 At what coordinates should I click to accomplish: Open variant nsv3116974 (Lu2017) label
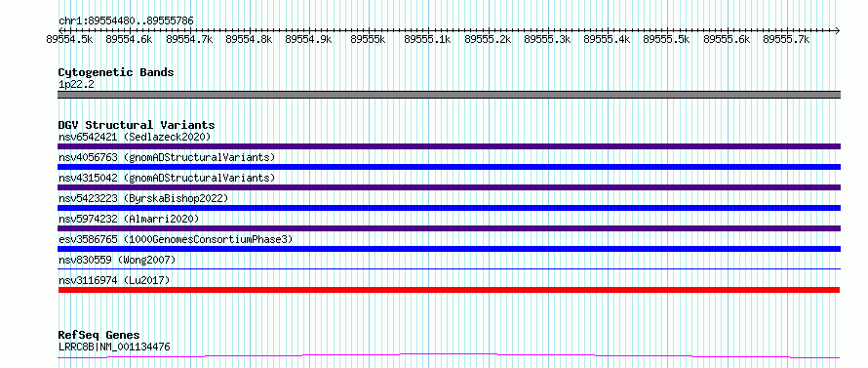coord(114,280)
